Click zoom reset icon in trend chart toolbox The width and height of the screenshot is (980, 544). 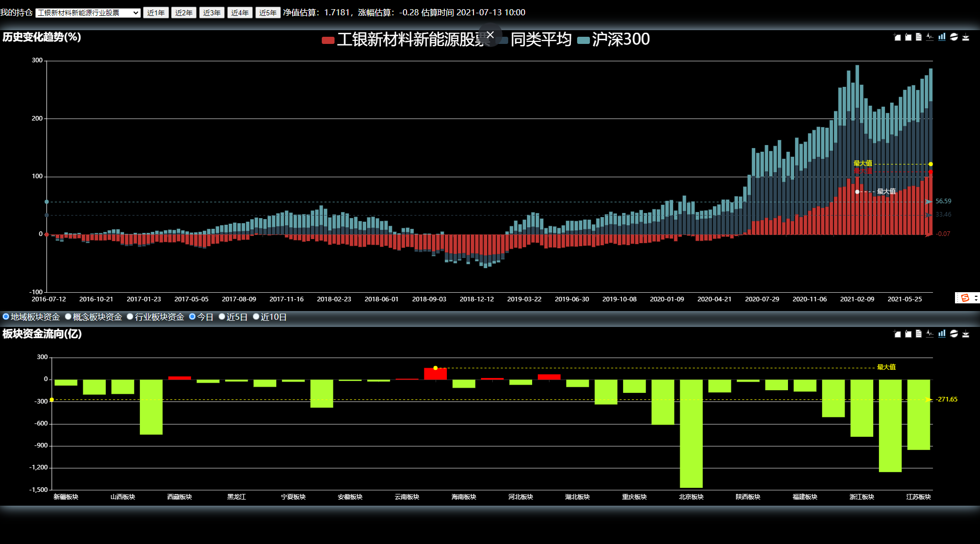pos(908,37)
